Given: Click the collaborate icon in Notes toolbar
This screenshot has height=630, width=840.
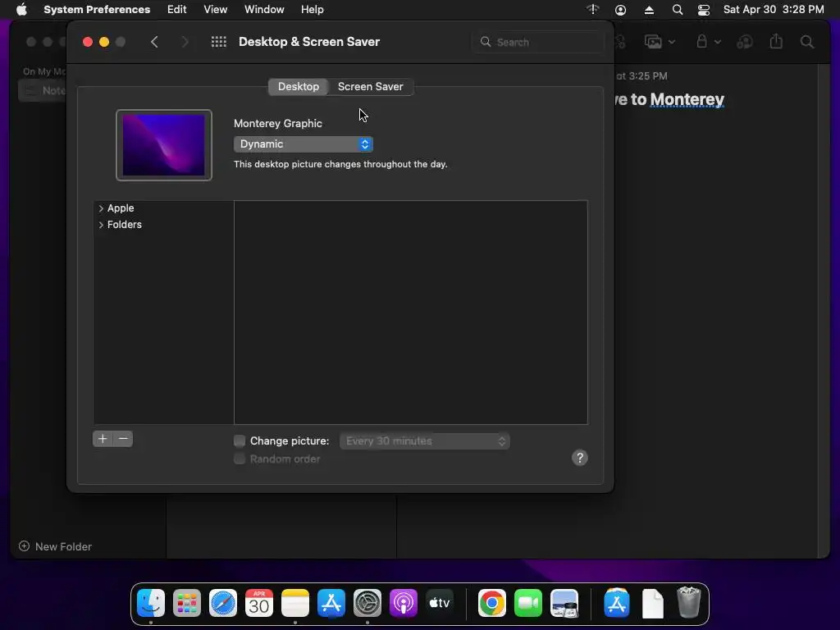Looking at the screenshot, I should click(745, 42).
